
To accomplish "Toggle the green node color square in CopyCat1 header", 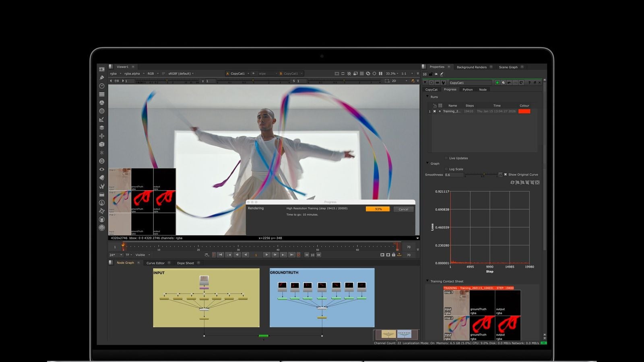I will click(497, 82).
